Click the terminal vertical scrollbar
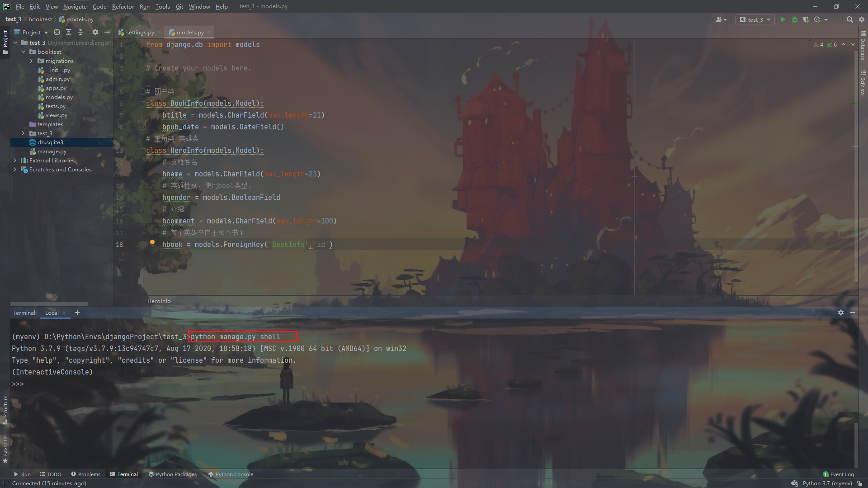 856,445
